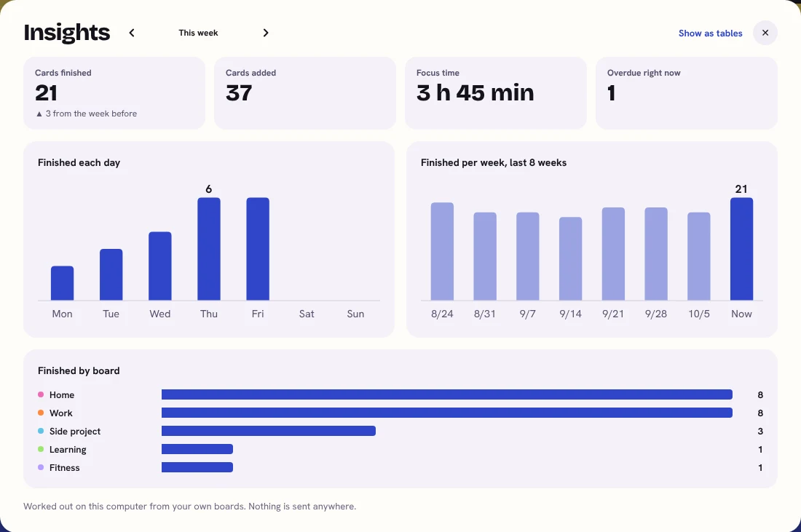801x532 pixels.
Task: Click the 8/24 weekly bar
Action: (x=443, y=251)
